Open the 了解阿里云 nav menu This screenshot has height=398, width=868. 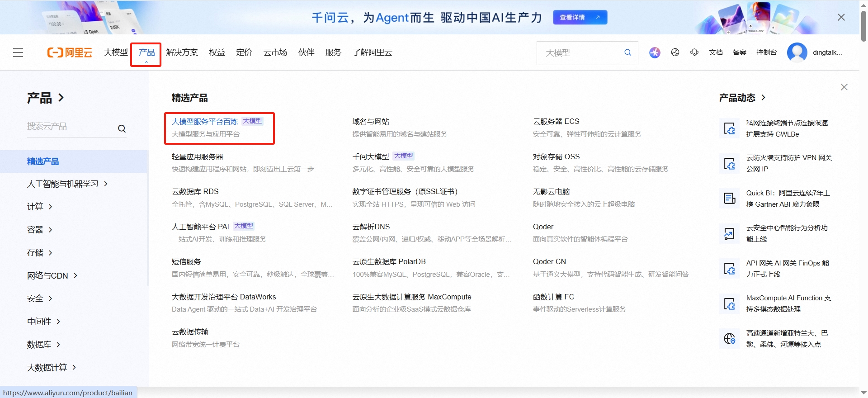[373, 52]
